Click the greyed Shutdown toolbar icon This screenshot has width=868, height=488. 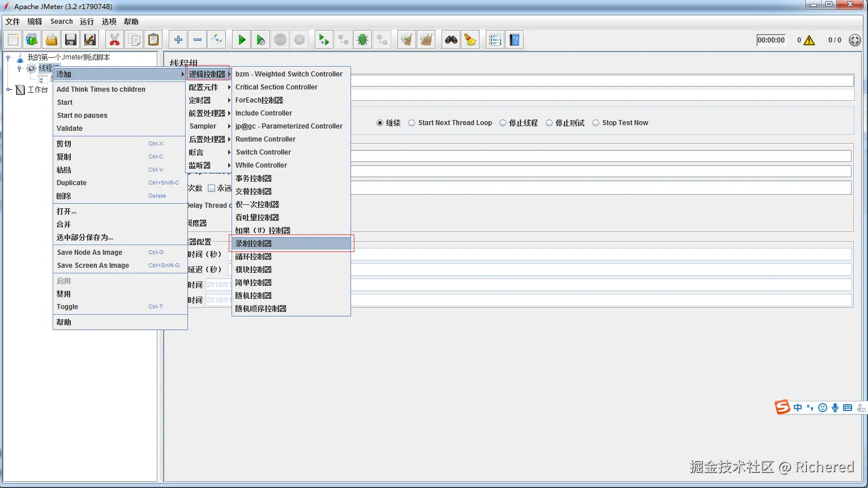point(300,40)
